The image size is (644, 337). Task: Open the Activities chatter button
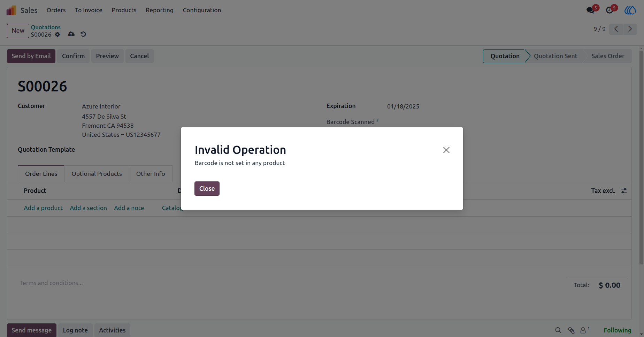[112, 330]
